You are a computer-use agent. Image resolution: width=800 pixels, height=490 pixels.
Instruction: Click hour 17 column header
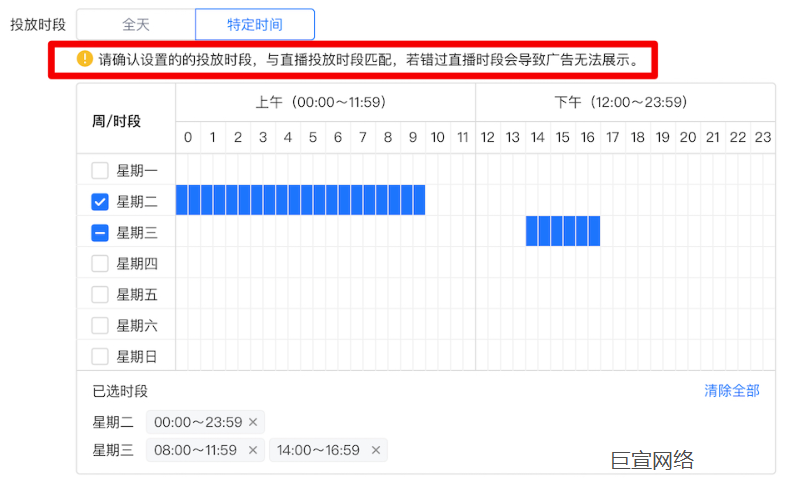pos(613,137)
